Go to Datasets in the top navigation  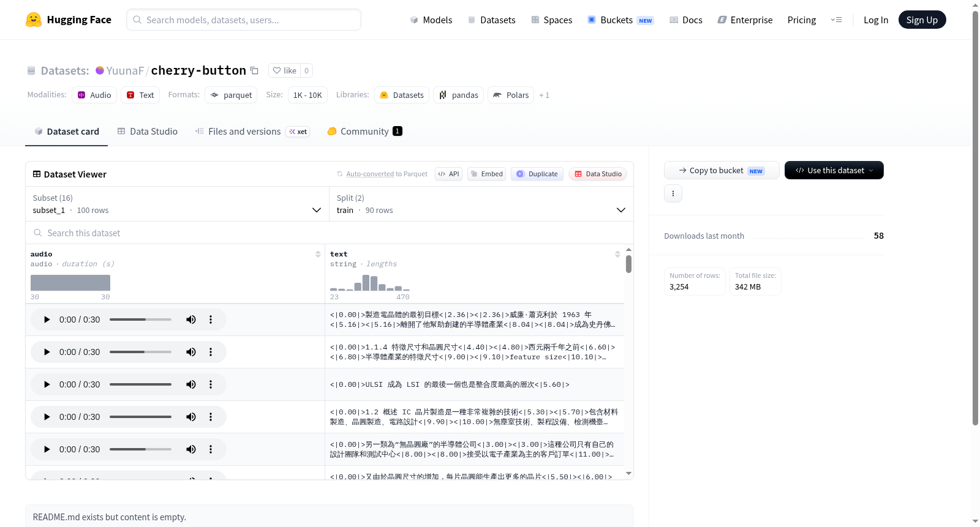coord(492,20)
